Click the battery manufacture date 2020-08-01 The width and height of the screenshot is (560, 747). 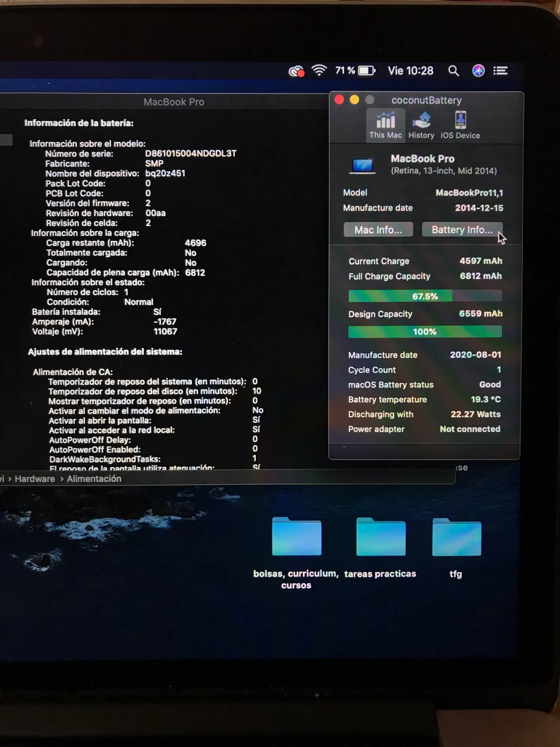click(x=476, y=354)
